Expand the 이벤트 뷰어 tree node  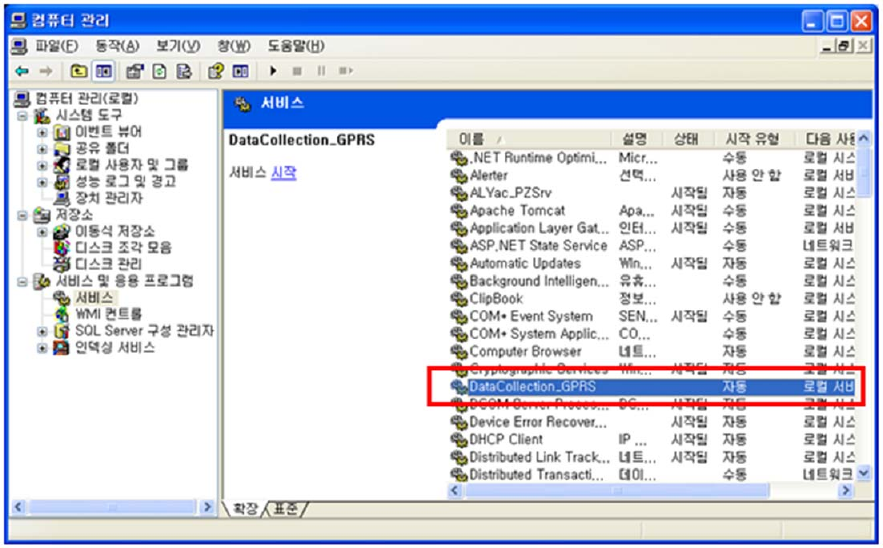coord(42,133)
